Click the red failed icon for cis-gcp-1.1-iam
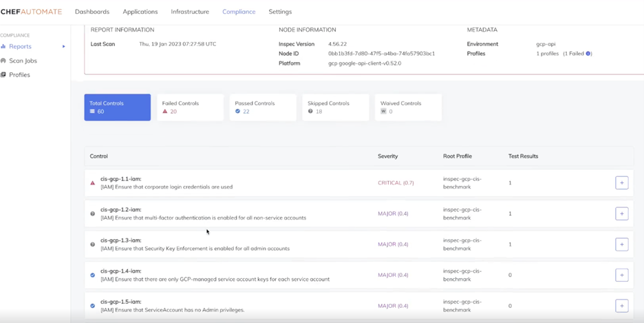 [93, 183]
